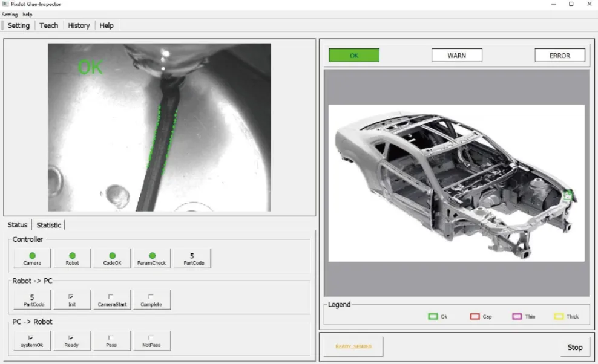Open the History menu
The image size is (598, 364).
point(79,25)
